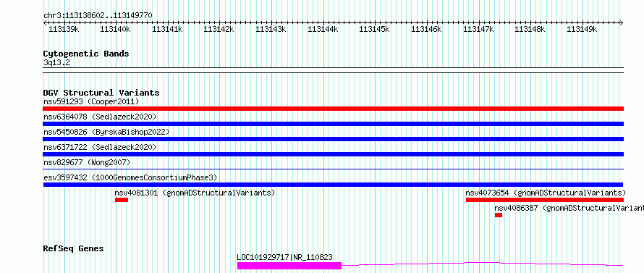Click the 113144k ruler tick label

pos(323,29)
